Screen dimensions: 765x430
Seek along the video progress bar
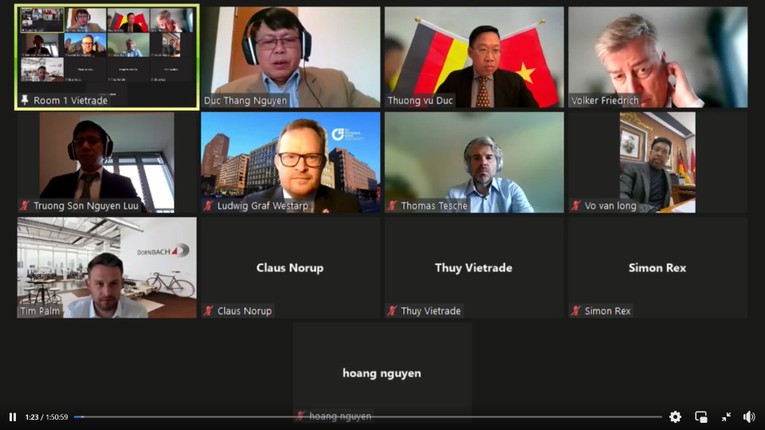tap(368, 417)
